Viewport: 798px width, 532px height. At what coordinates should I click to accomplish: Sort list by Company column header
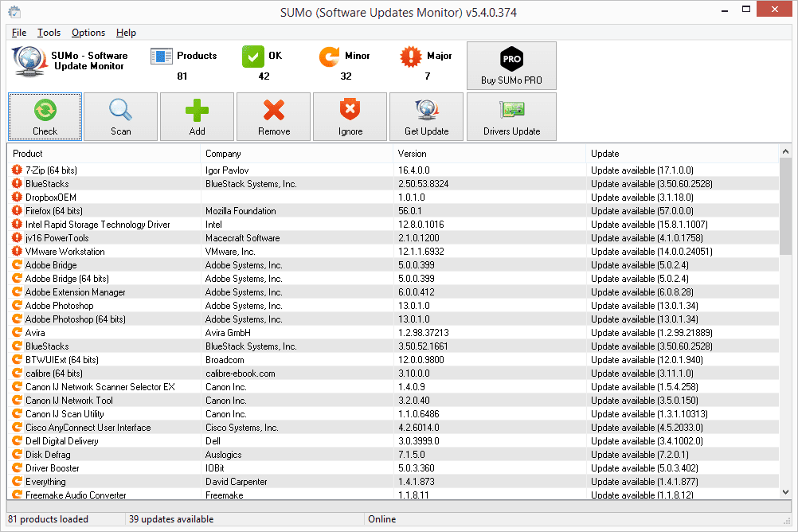(296, 154)
